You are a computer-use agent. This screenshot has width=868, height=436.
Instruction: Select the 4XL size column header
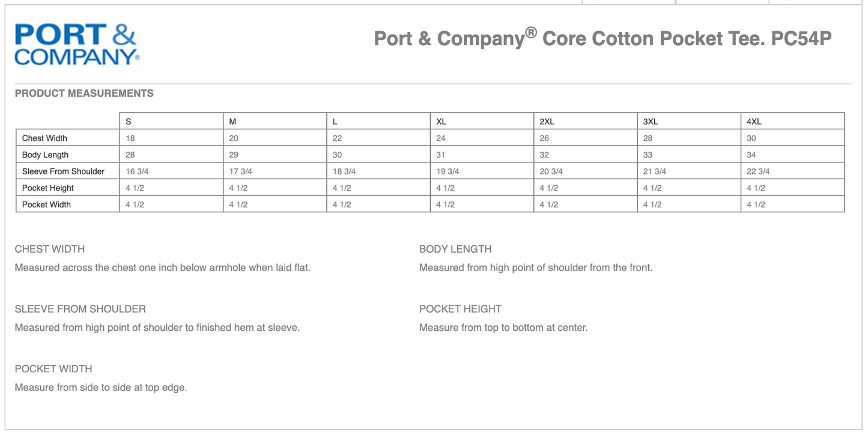[754, 121]
